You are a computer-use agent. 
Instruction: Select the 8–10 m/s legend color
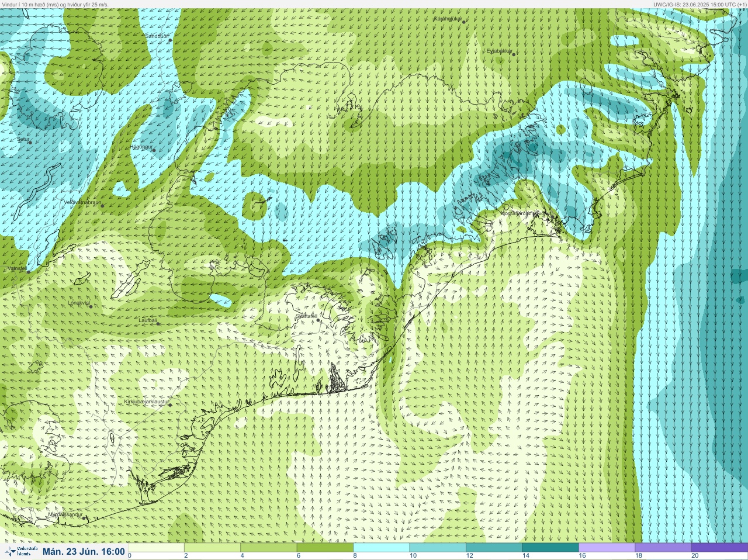(382, 547)
